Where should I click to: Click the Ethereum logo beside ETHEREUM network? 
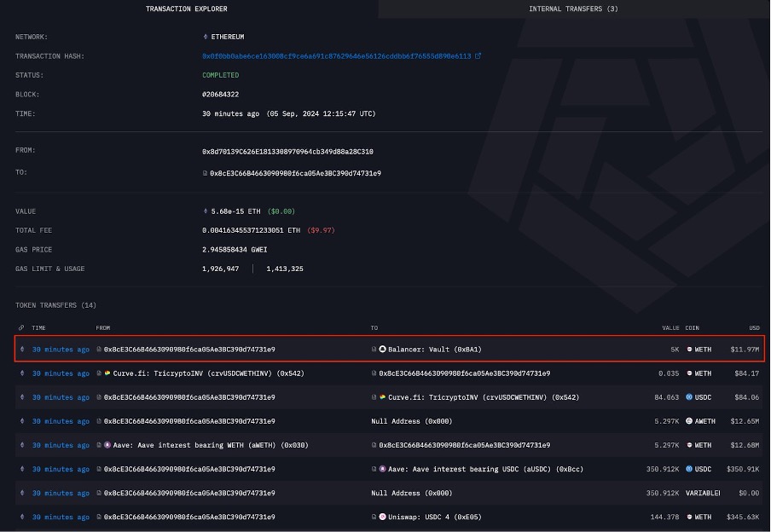click(206, 37)
